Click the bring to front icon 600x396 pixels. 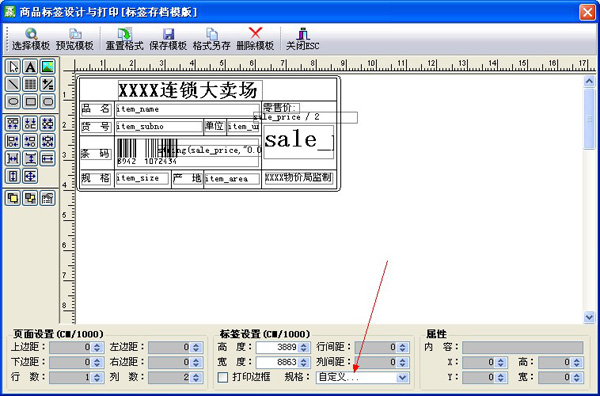point(13,198)
